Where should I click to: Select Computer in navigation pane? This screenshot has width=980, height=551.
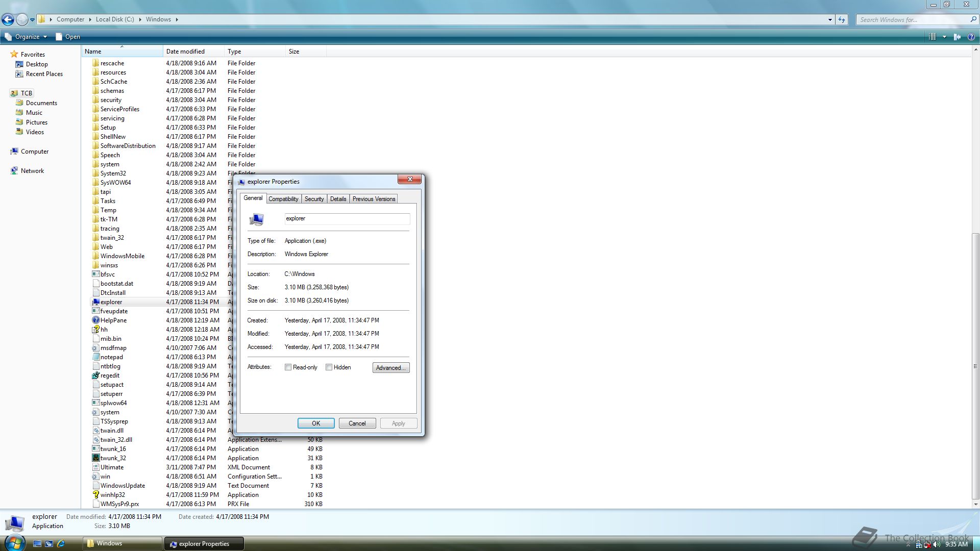pyautogui.click(x=30, y=152)
